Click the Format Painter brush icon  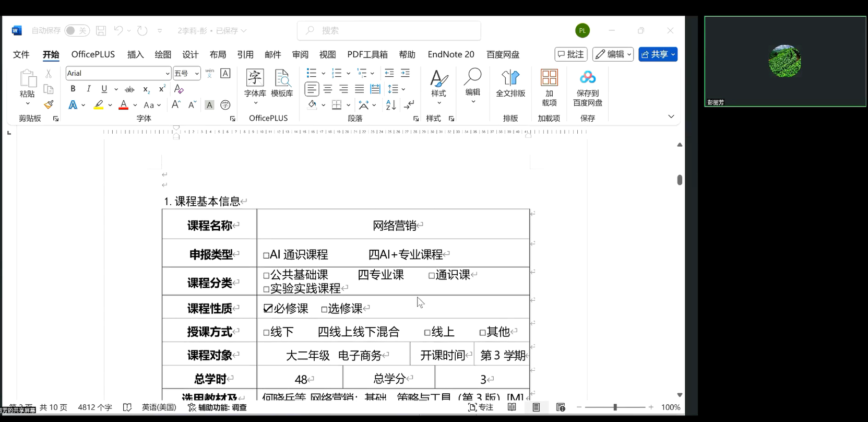tap(49, 105)
